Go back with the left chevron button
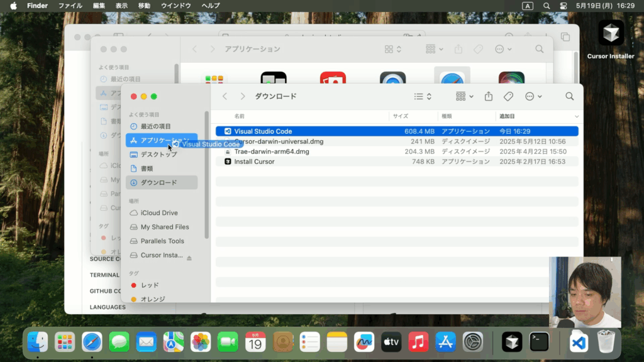644x362 pixels. [225, 96]
